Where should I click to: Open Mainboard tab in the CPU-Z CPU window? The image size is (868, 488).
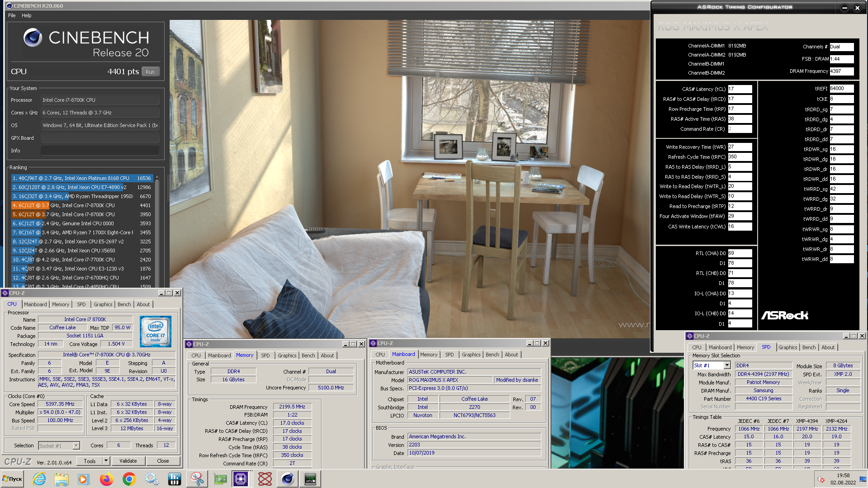(35, 304)
